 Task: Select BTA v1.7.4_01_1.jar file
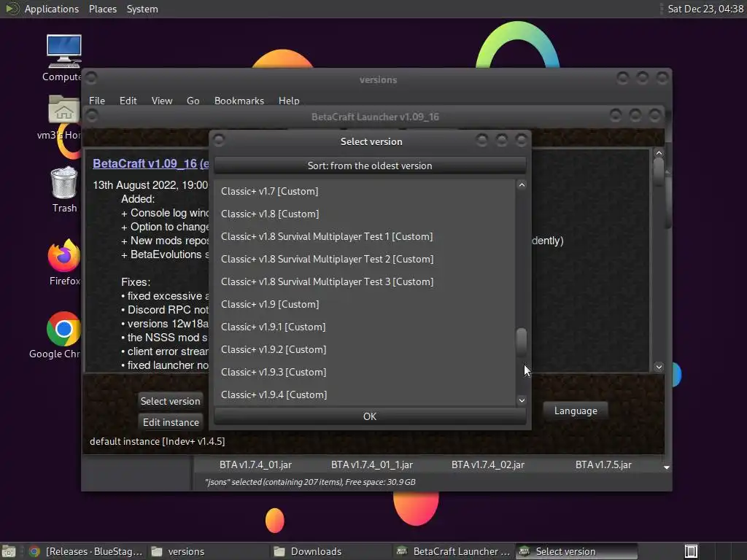372,464
